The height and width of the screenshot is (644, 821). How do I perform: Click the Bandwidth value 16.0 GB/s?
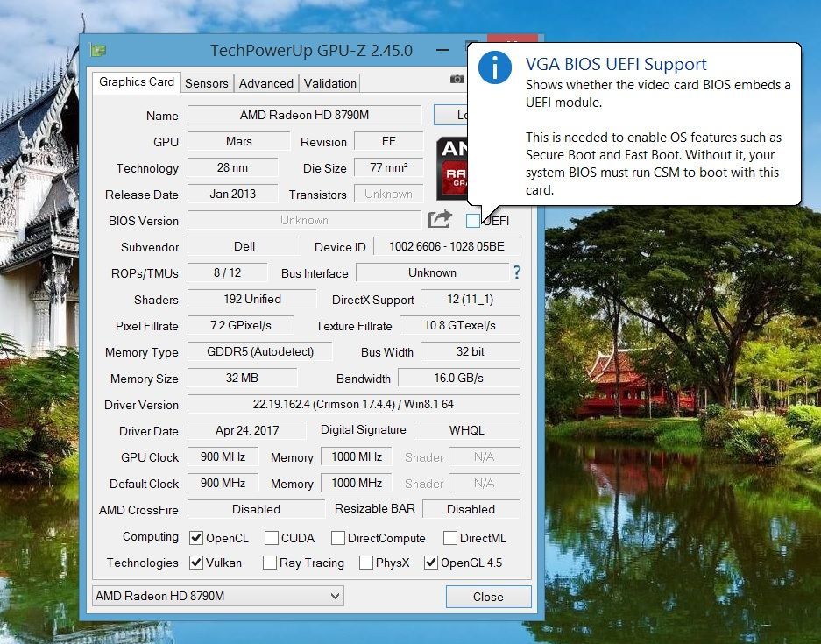click(458, 378)
